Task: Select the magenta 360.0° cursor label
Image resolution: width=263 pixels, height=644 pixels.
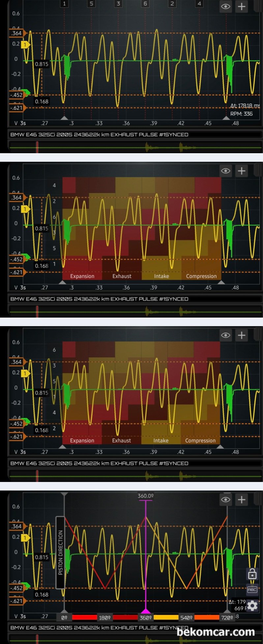Action: pos(145,496)
